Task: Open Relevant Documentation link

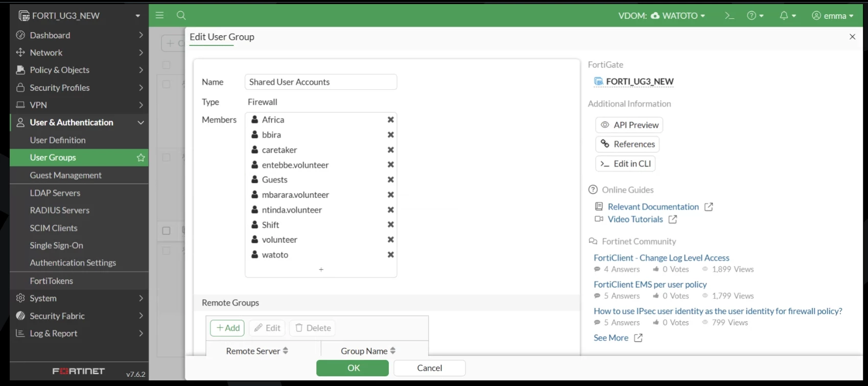Action: (654, 207)
